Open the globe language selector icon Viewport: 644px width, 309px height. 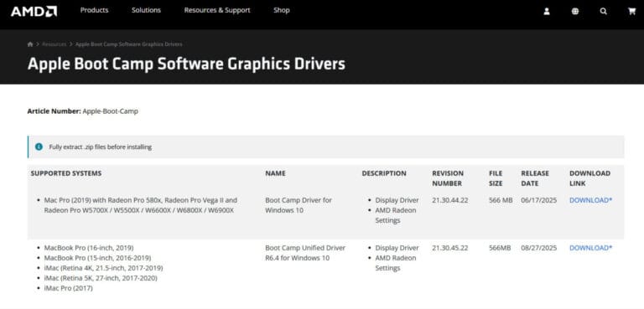575,12
